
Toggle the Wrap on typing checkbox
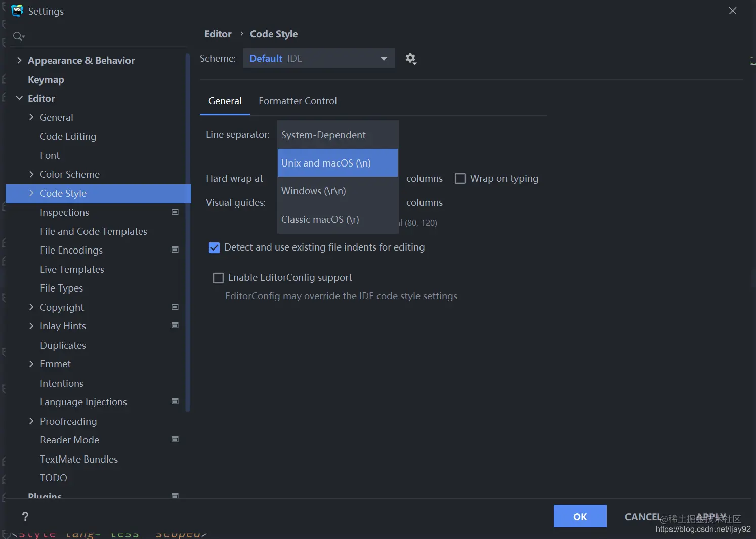coord(460,179)
